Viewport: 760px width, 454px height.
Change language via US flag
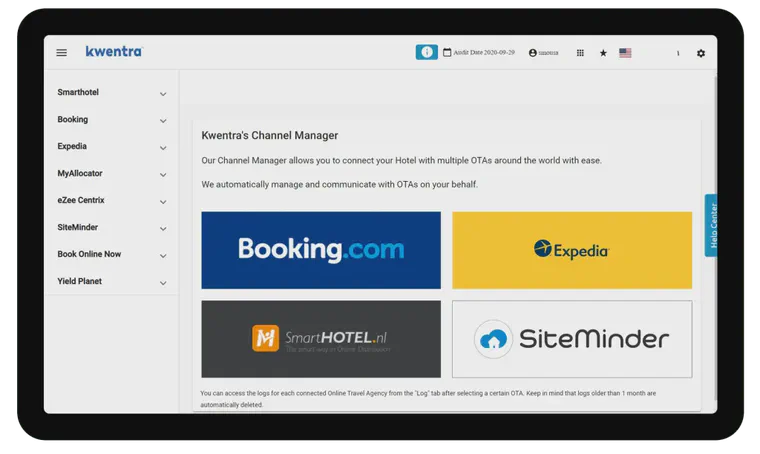click(625, 53)
